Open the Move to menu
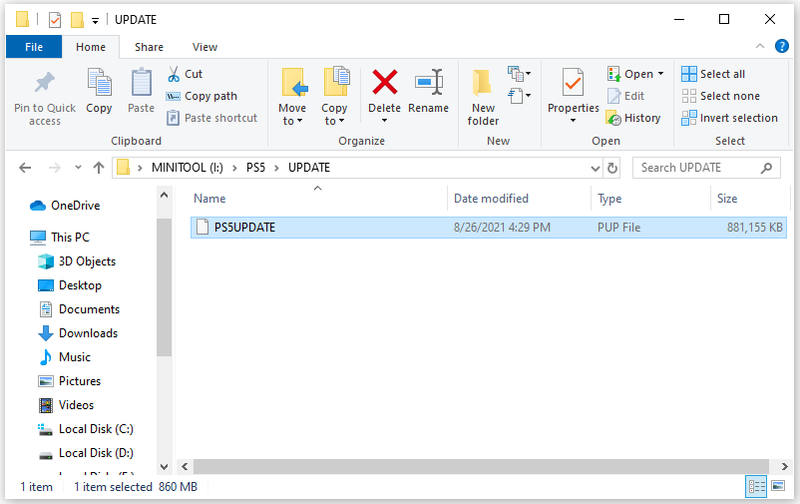Screen dimensions: 800x504 (292, 97)
